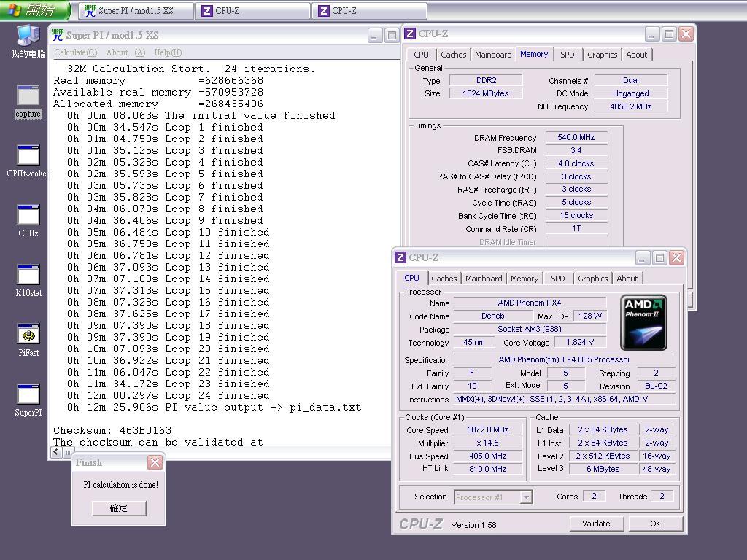Select About tab in back CPU-Z window
This screenshot has width=747, height=560.
coord(636,55)
